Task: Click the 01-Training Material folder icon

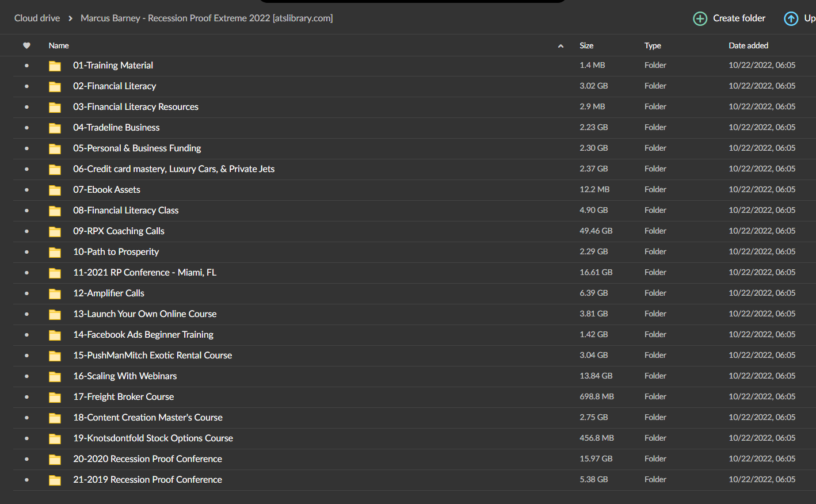Action: tap(55, 66)
